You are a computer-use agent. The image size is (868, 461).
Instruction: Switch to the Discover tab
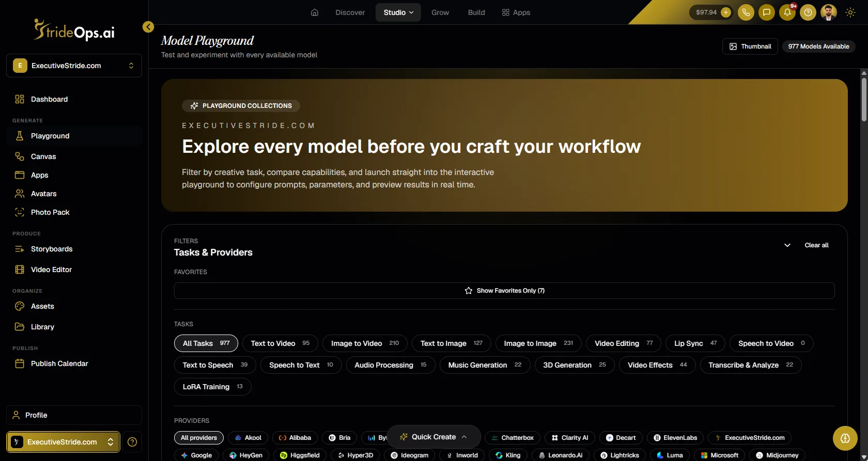click(350, 12)
